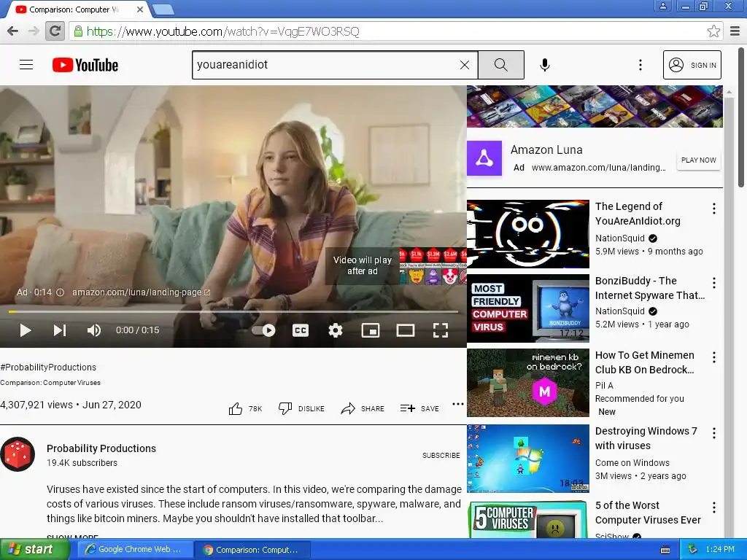Clear the search box with X
747x560 pixels.
465,65
